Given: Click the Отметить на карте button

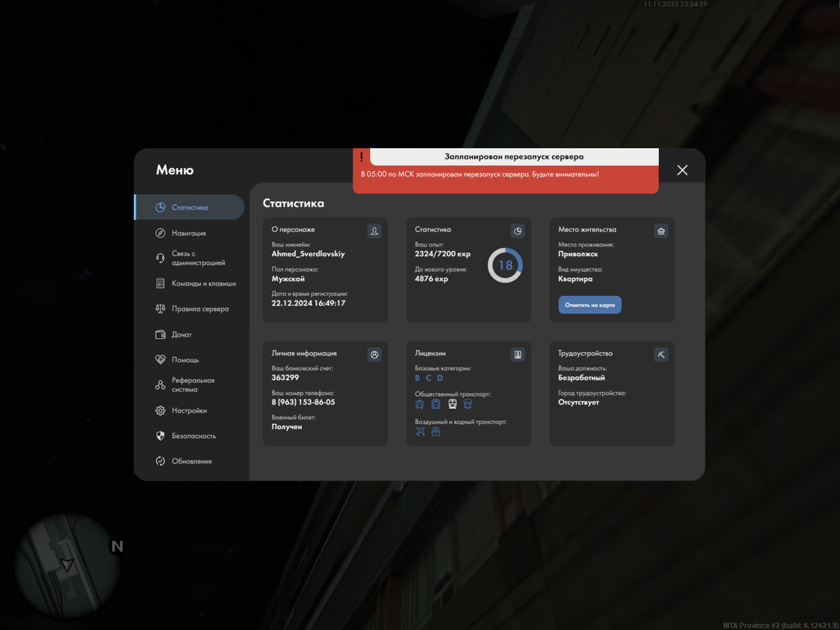Looking at the screenshot, I should 590,305.
